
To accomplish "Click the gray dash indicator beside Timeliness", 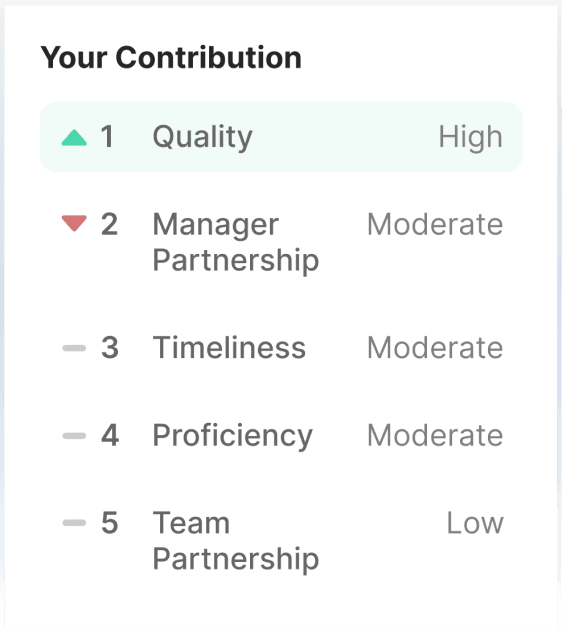I will point(74,348).
